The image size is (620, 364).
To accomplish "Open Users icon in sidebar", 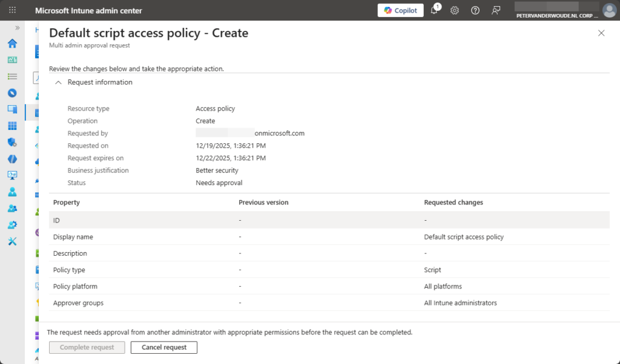I will (x=12, y=192).
